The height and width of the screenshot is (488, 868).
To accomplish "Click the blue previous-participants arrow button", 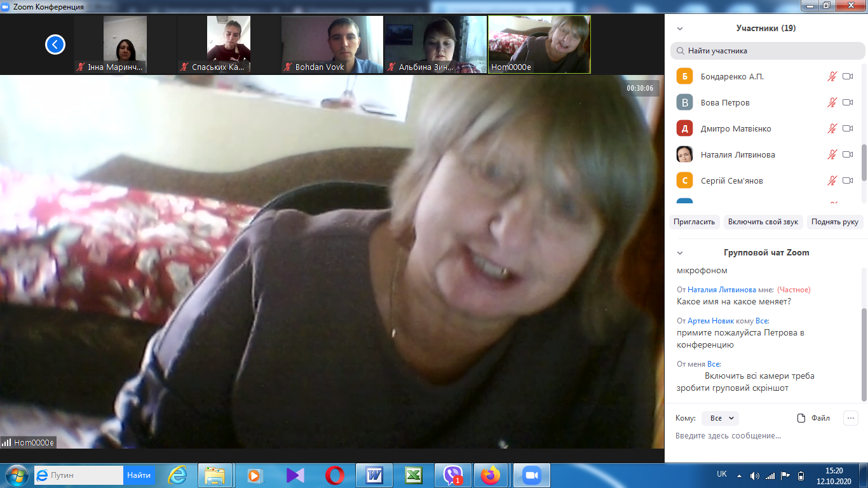I will coord(55,44).
